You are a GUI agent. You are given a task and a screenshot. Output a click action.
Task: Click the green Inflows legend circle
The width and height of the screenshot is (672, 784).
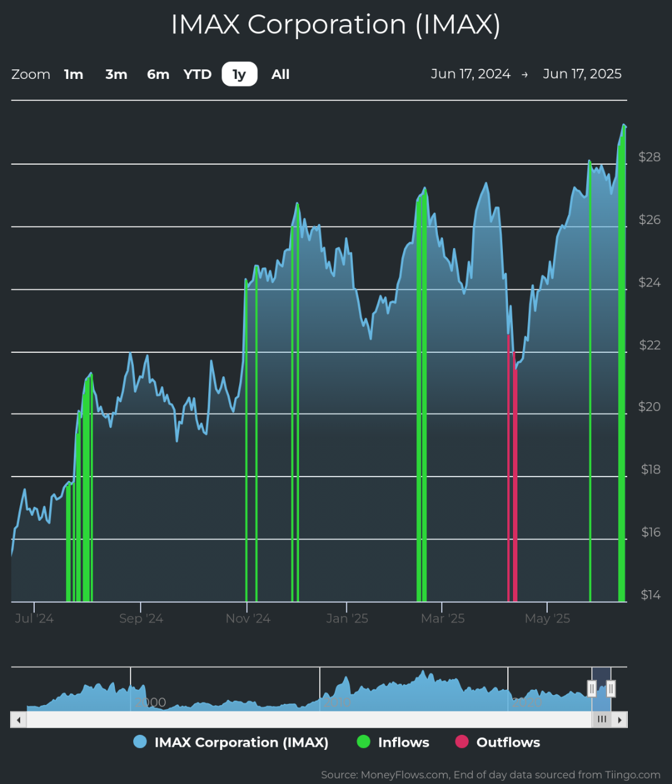click(363, 742)
